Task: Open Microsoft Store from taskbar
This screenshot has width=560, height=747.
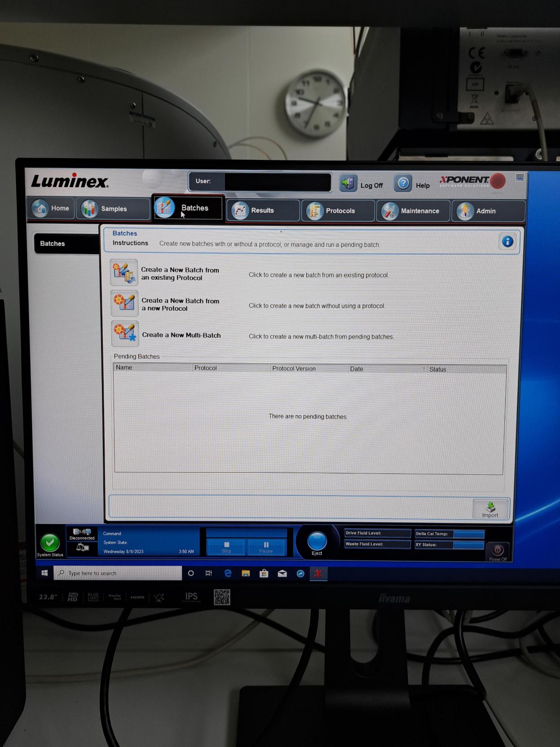Action: 264,573
